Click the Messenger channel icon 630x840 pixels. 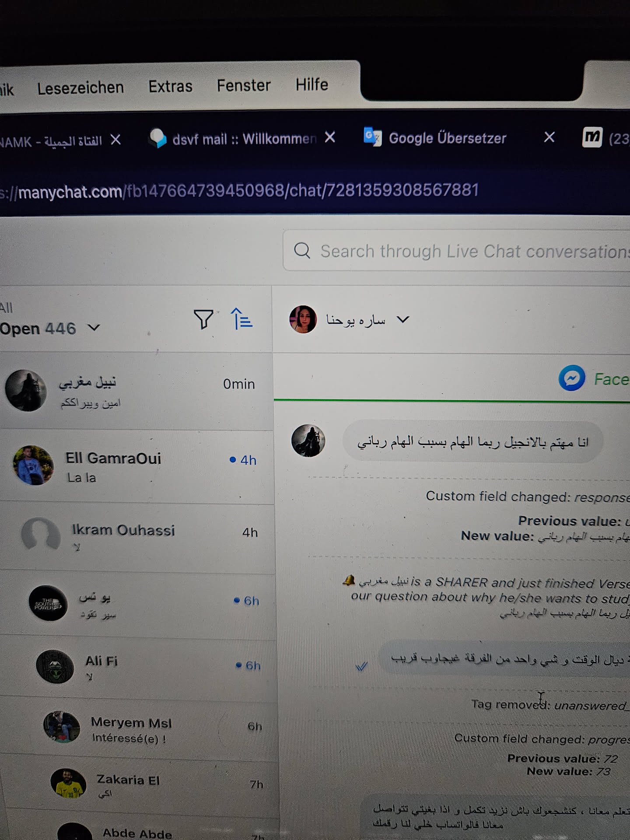point(572,378)
